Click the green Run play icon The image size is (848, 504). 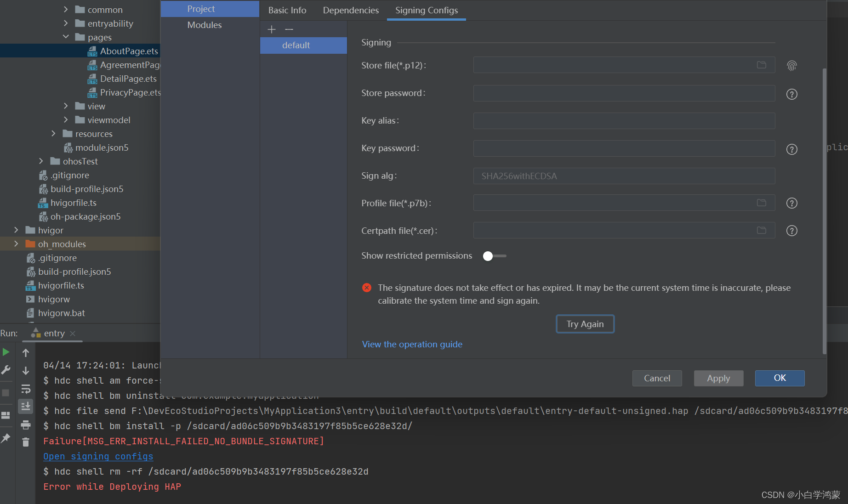coord(6,352)
